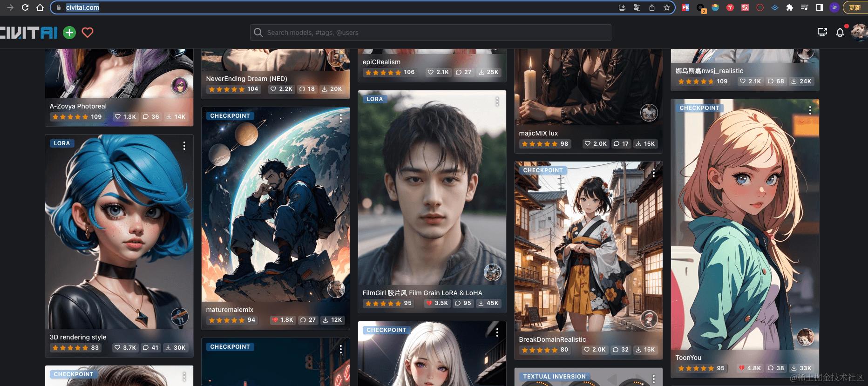Click creator avatar on majicMIX lux card

(649, 113)
